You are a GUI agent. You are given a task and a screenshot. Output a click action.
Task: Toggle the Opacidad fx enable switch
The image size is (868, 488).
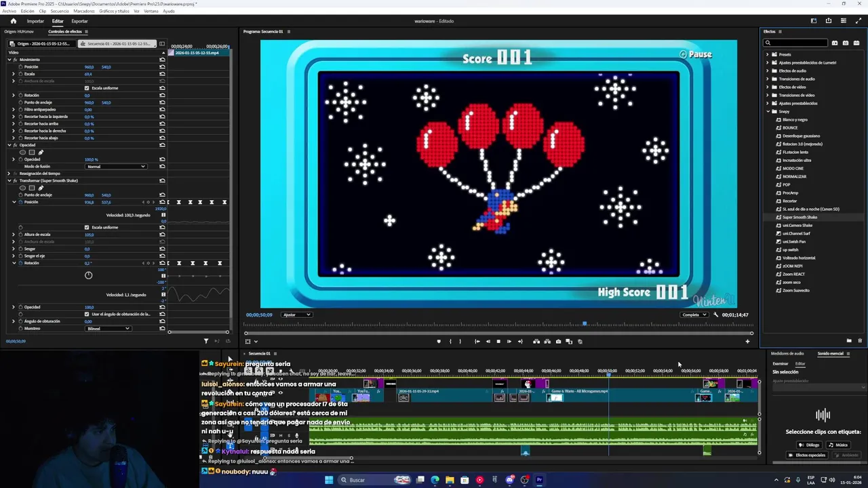(16, 145)
